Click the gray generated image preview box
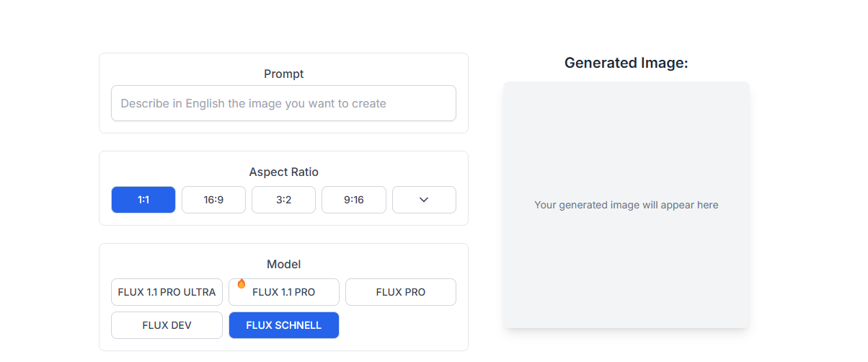The width and height of the screenshot is (868, 362). click(x=626, y=205)
